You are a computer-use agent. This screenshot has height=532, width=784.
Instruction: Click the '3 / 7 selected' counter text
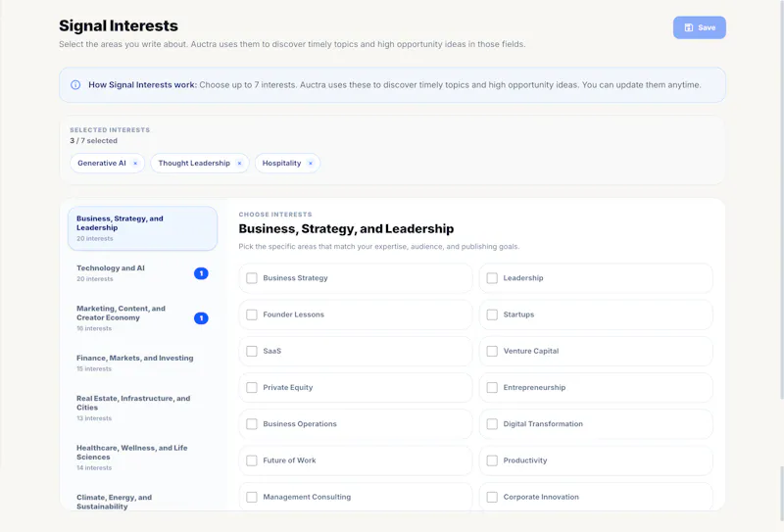tap(93, 141)
